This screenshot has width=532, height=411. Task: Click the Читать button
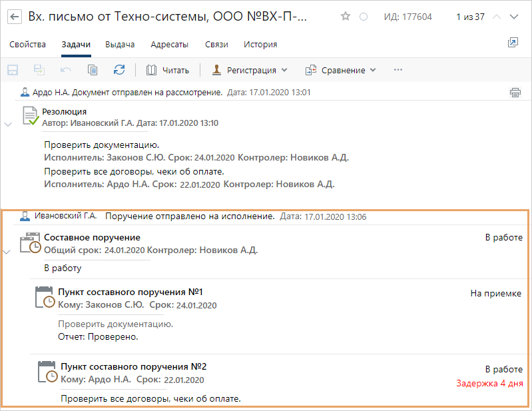click(x=167, y=70)
